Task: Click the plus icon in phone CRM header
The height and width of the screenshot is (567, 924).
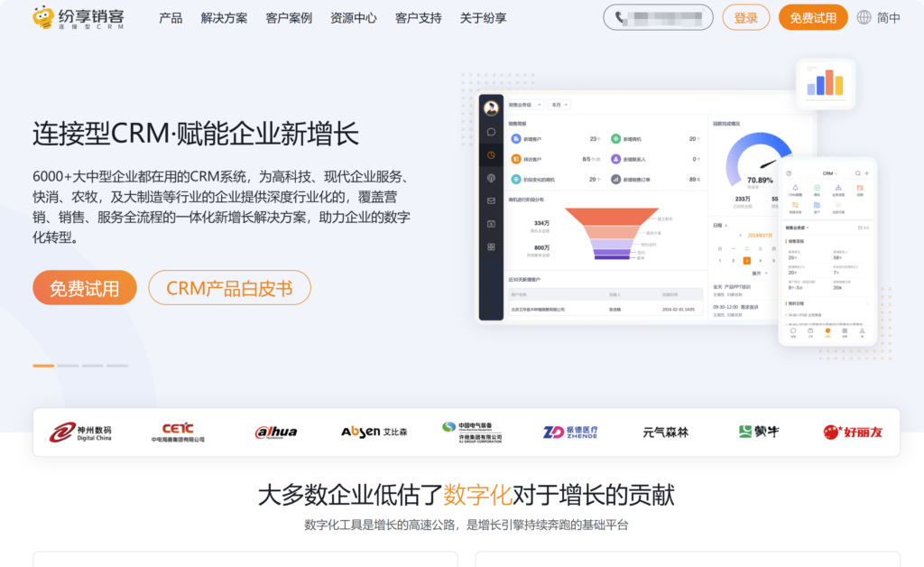Action: (867, 173)
